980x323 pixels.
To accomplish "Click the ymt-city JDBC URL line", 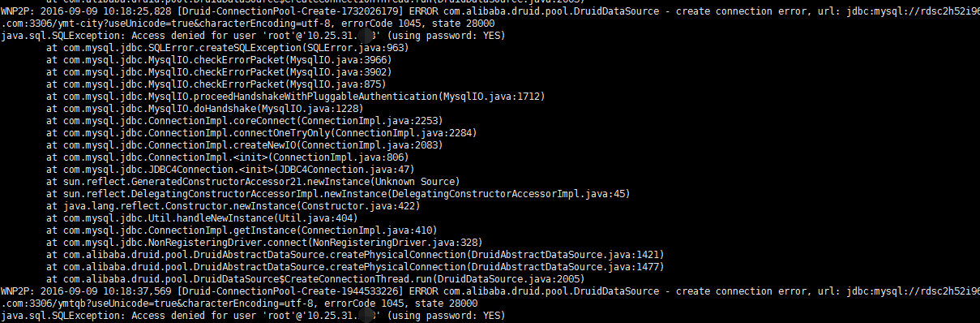I will click(247, 24).
